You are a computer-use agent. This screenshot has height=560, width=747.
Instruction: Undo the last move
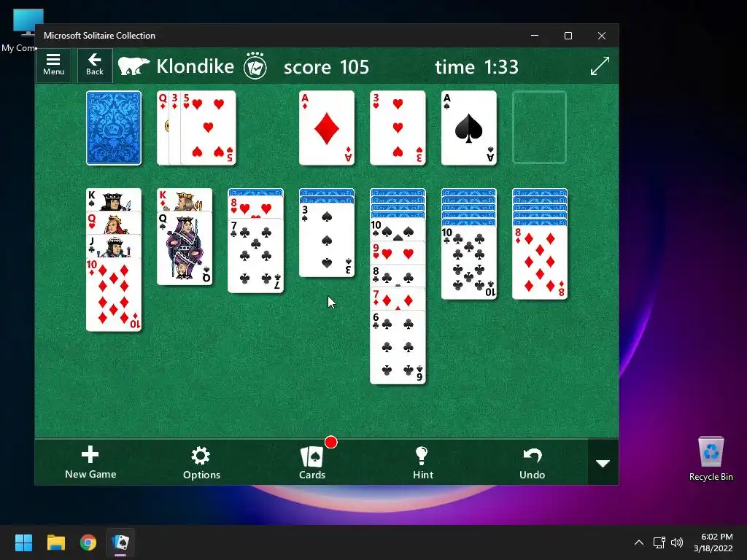pos(532,462)
